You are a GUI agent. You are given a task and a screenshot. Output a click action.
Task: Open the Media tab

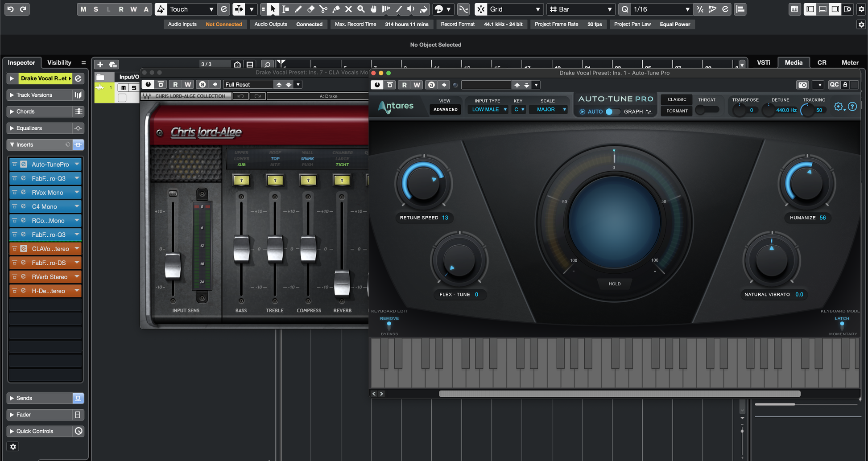pyautogui.click(x=793, y=63)
